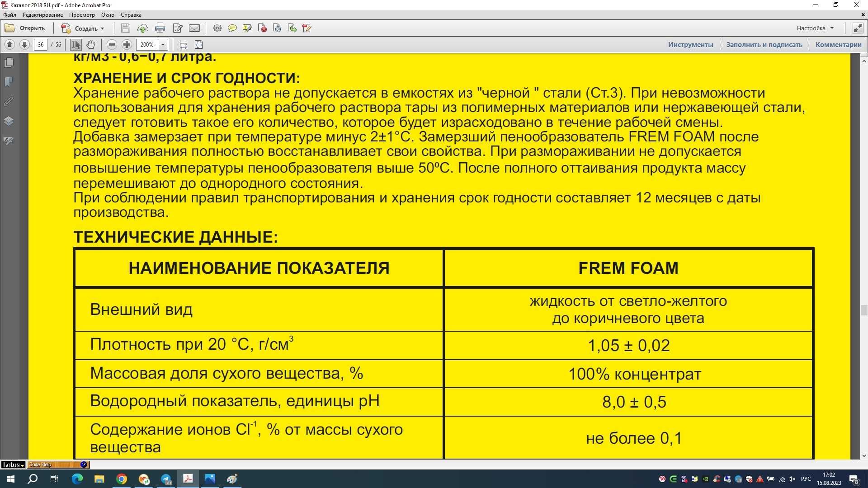Click the help question mark icon
This screenshot has width=868, height=488.
click(x=84, y=465)
